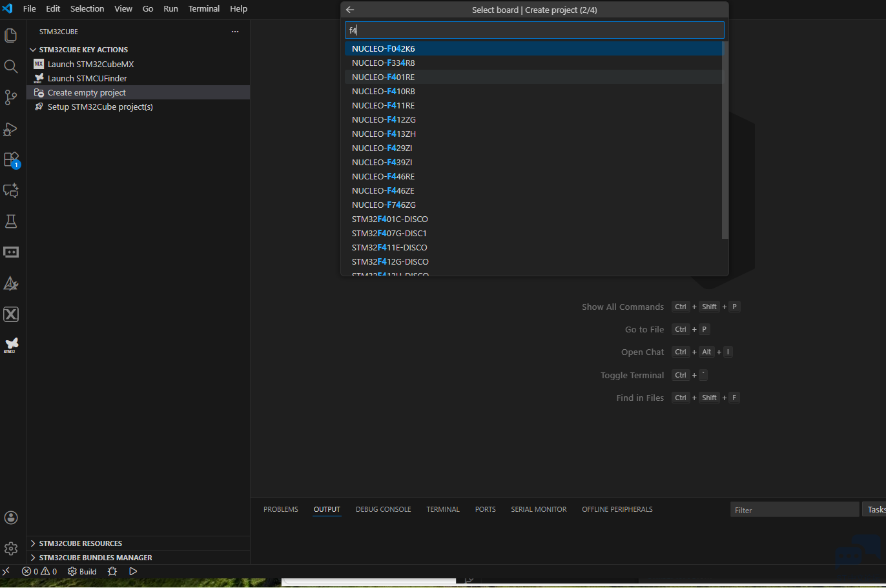Open the Explorer view in activity bar
Image resolution: width=886 pixels, height=588 pixels.
click(11, 35)
